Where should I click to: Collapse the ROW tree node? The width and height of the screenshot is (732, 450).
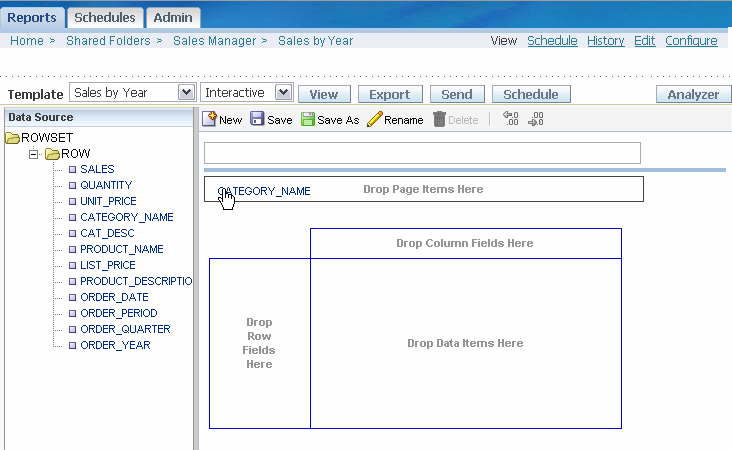click(33, 154)
